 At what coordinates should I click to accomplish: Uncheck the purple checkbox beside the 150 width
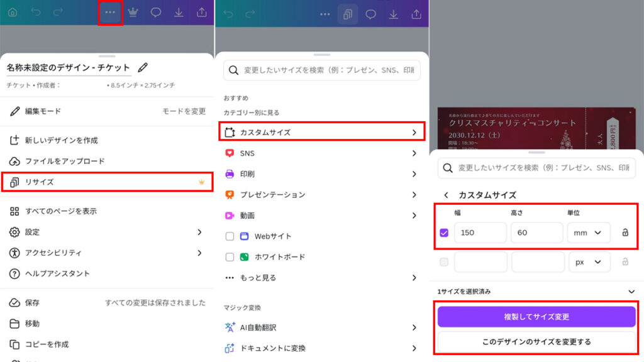[444, 233]
